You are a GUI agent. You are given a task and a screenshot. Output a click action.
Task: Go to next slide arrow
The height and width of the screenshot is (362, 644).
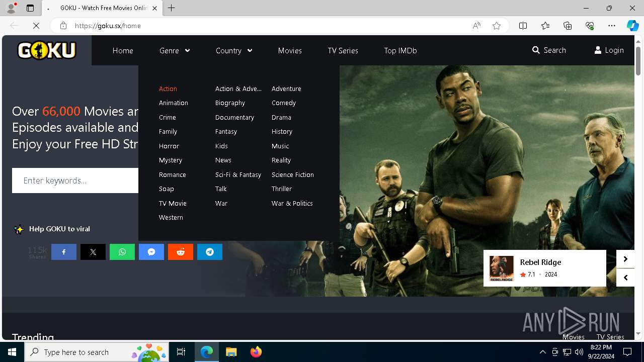pos(625,259)
